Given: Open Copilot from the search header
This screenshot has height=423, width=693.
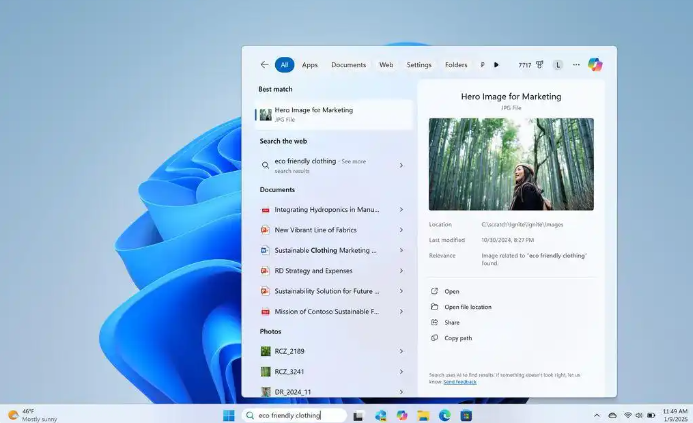Looking at the screenshot, I should click(x=595, y=65).
